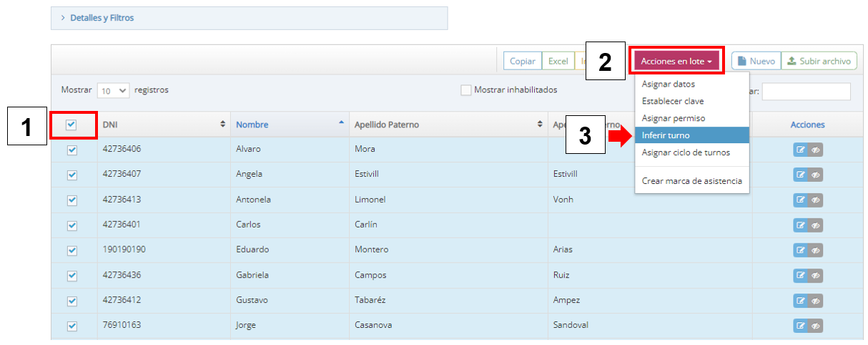Choose Asignar ciclo de turnos option

pos(685,152)
